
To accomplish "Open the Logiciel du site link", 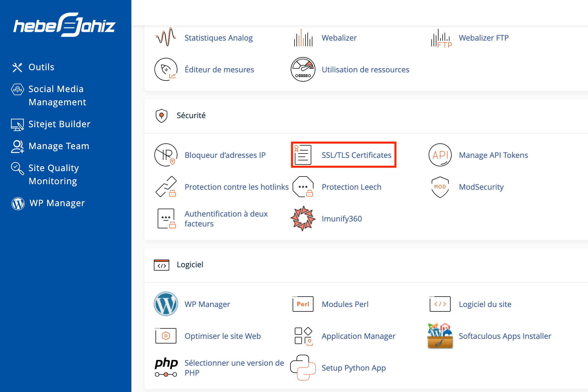I will point(485,304).
